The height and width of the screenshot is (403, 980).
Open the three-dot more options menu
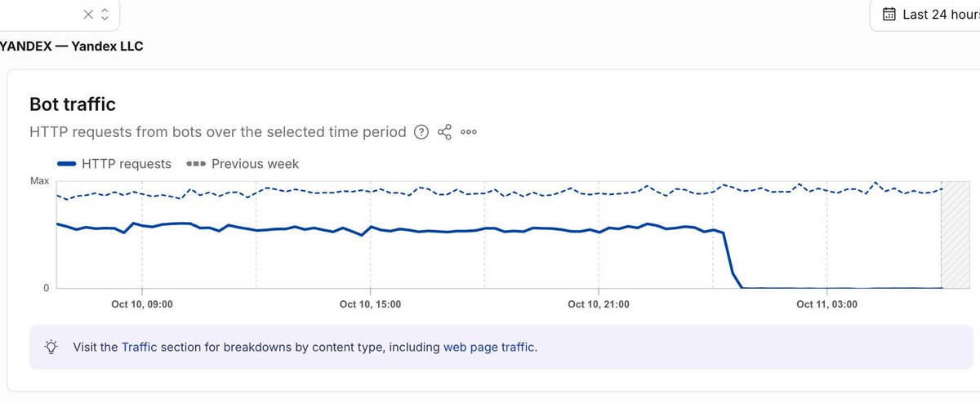tap(468, 132)
